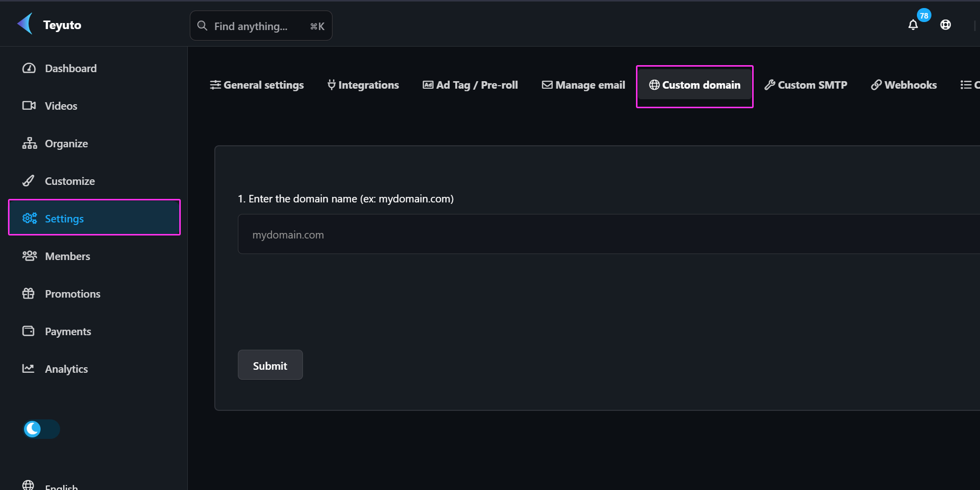Open Promotions gift icon item
This screenshot has height=490, width=980.
[72, 294]
